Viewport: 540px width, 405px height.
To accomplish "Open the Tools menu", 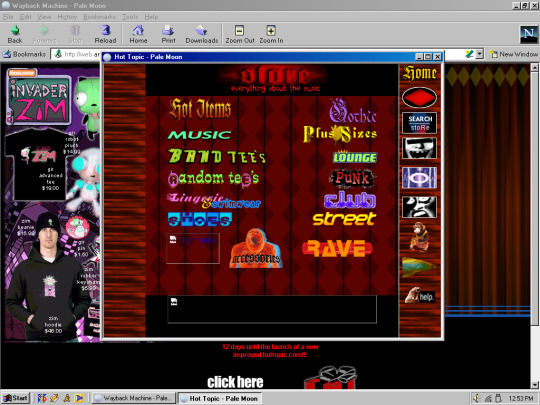I will [x=129, y=17].
